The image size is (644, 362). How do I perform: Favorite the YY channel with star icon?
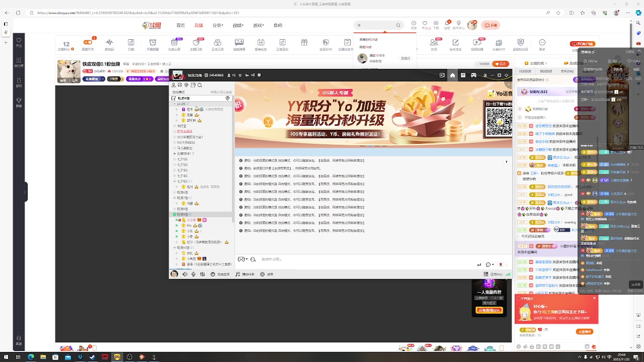click(240, 75)
